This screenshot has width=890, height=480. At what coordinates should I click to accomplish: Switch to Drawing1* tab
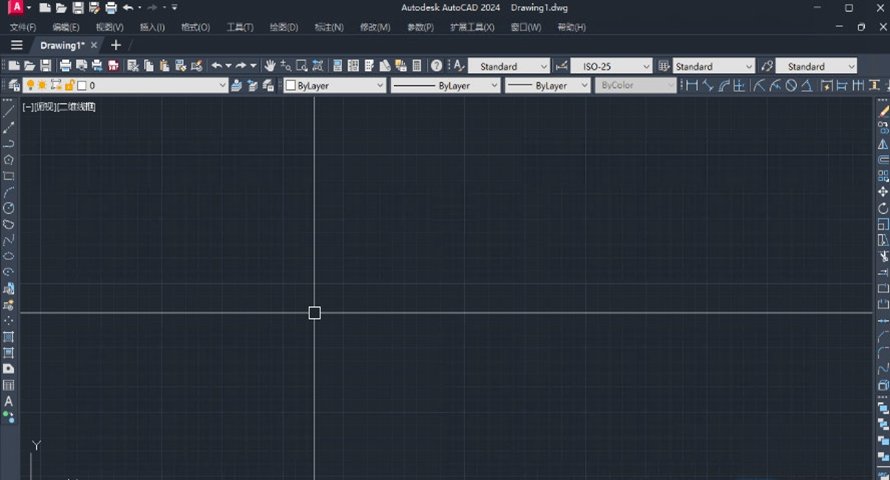(x=62, y=45)
